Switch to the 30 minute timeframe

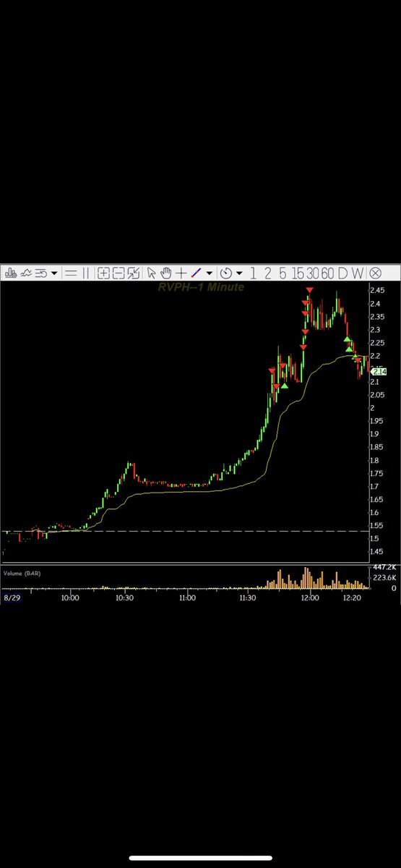(312, 273)
